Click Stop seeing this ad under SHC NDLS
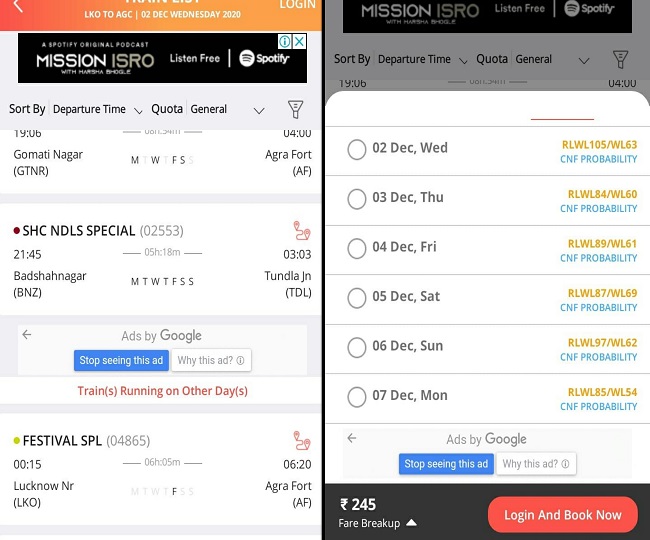Screen dimensions: 650x540 [121, 360]
